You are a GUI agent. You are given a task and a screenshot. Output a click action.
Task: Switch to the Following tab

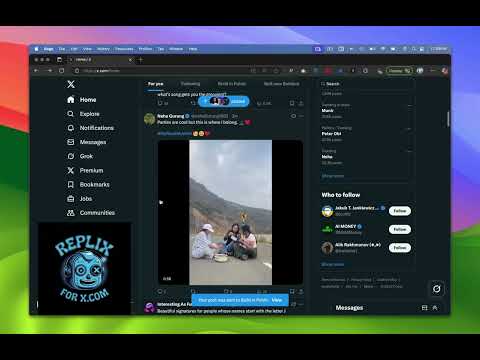[190, 84]
